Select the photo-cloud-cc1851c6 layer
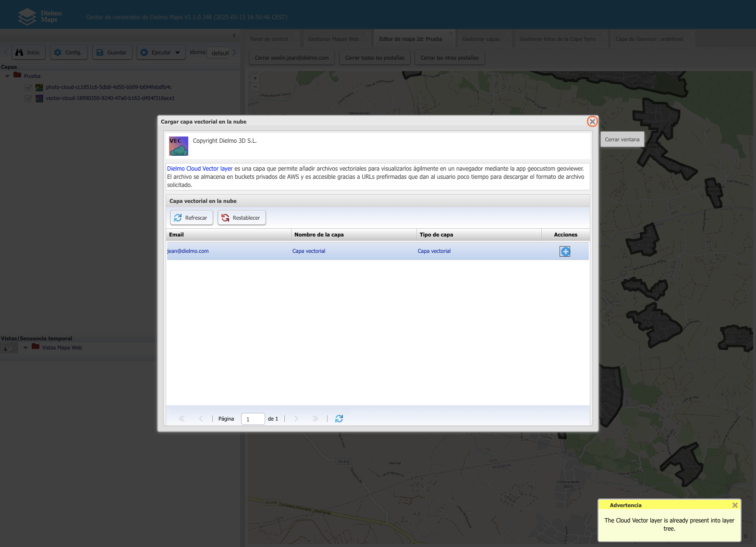 [109, 87]
